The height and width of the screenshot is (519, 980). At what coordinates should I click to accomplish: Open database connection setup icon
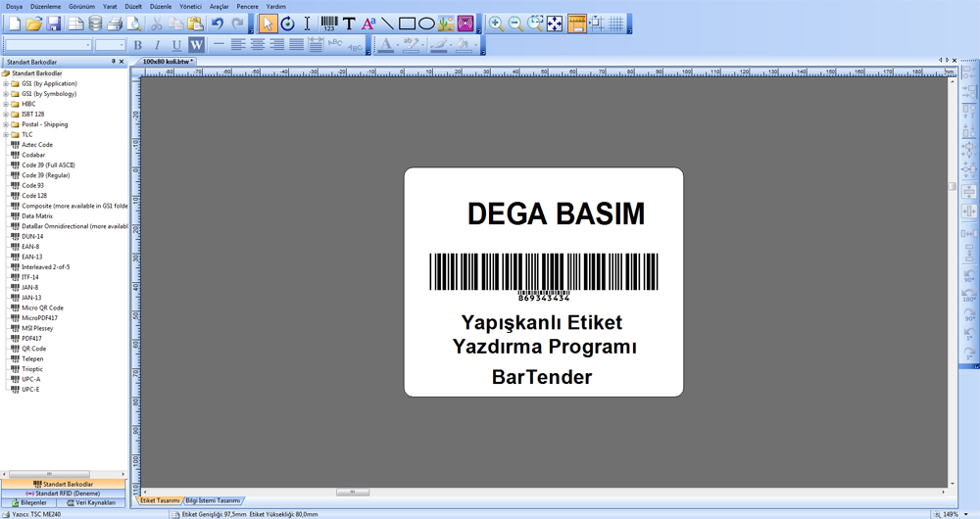click(95, 24)
